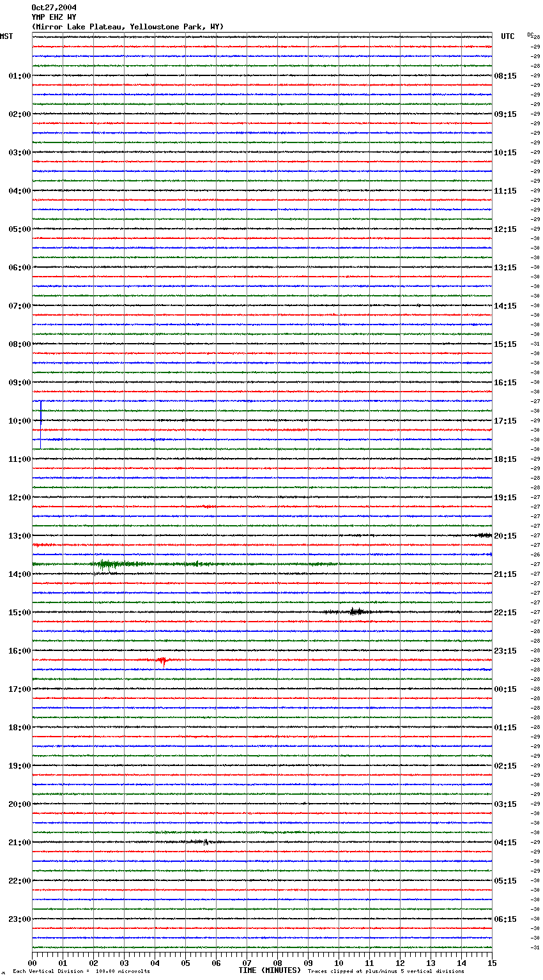Click the bottom axis minute label "15"
This screenshot has width=543, height=980.
tap(492, 963)
